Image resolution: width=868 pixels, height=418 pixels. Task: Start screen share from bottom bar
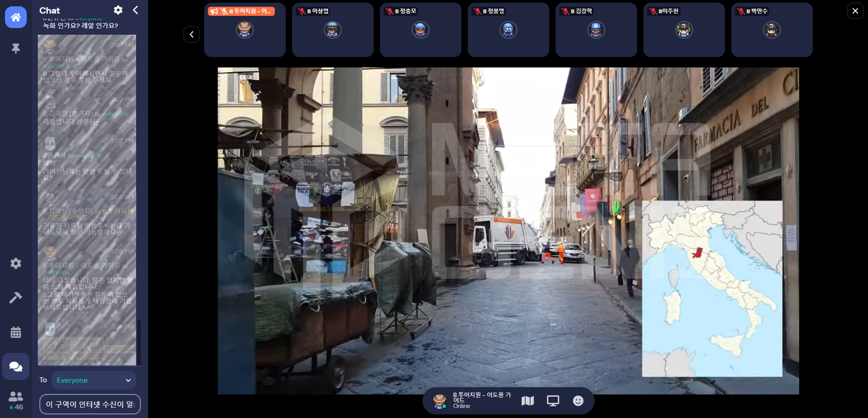tap(553, 401)
